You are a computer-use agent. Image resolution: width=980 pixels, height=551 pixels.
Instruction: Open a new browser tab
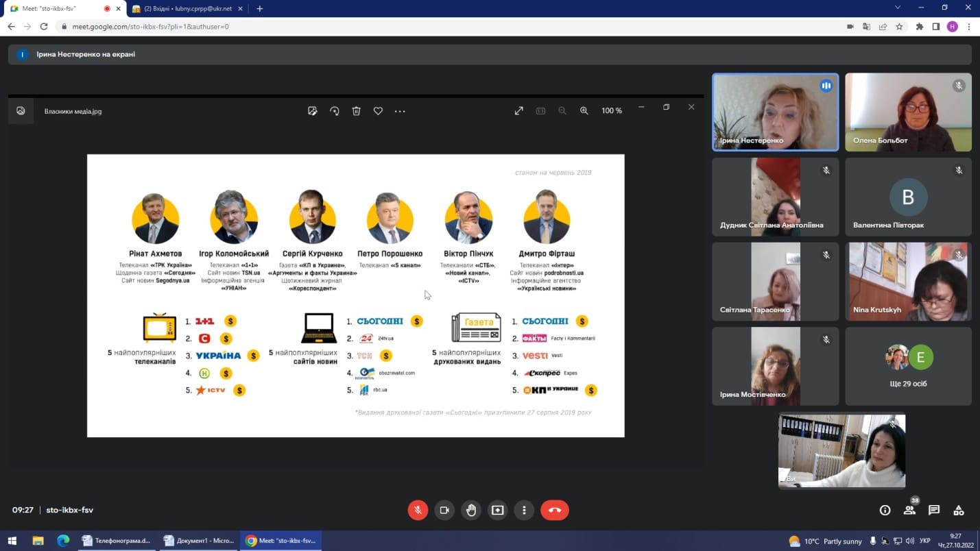(259, 9)
